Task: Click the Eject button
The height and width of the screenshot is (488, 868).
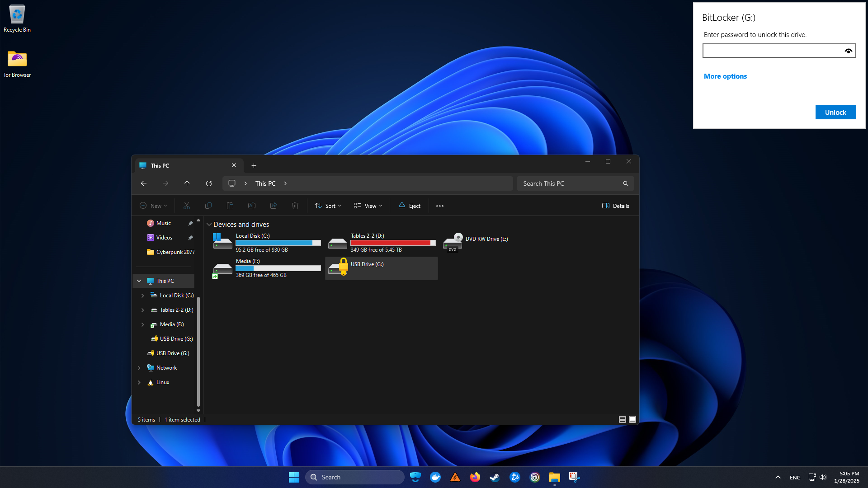Action: 409,206
